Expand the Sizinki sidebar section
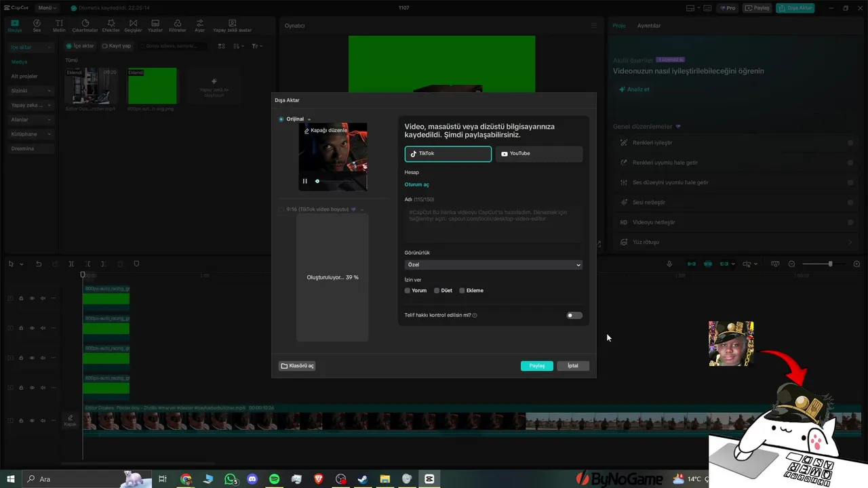Image resolution: width=868 pixels, height=488 pixels. [x=31, y=91]
